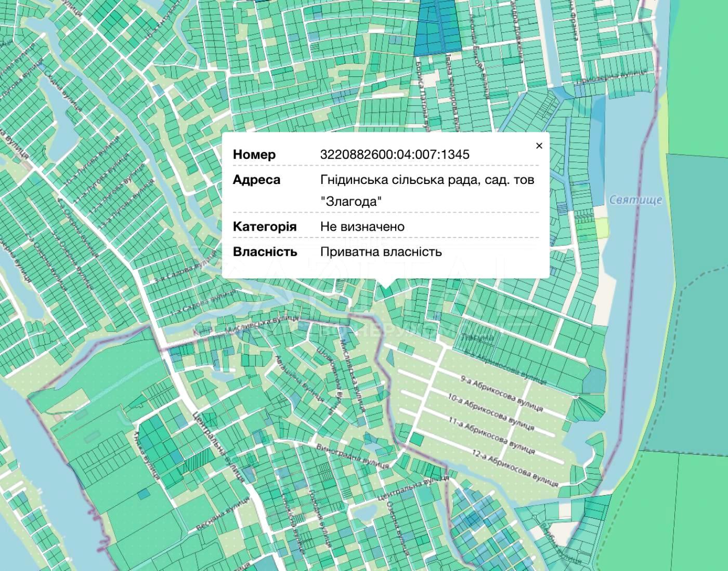Click the cadastral number 3220882600:04:007:1345
The width and height of the screenshot is (728, 571).
tap(395, 154)
